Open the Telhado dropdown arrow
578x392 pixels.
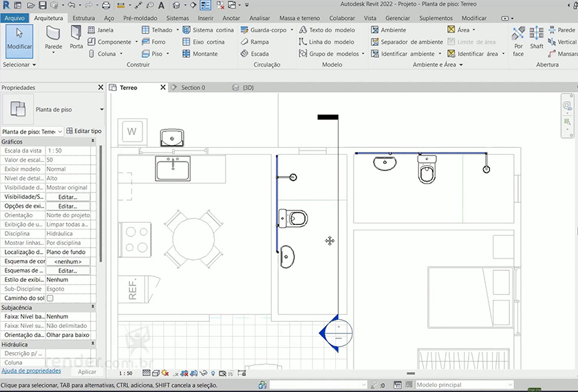178,30
